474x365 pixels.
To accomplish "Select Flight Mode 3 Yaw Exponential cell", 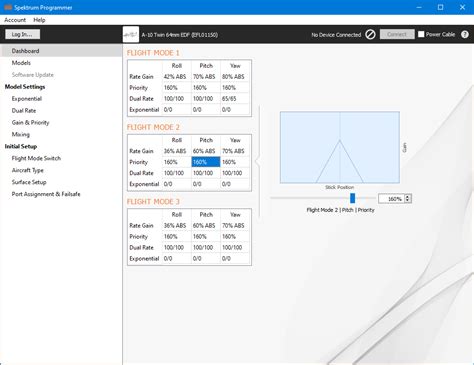I will click(x=235, y=258).
